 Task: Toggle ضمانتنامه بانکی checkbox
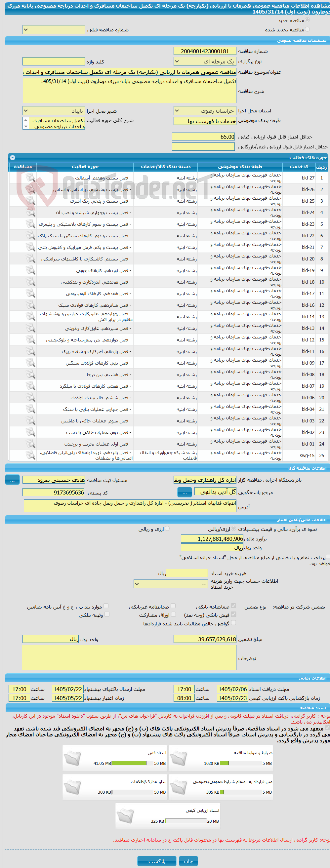(x=233, y=606)
